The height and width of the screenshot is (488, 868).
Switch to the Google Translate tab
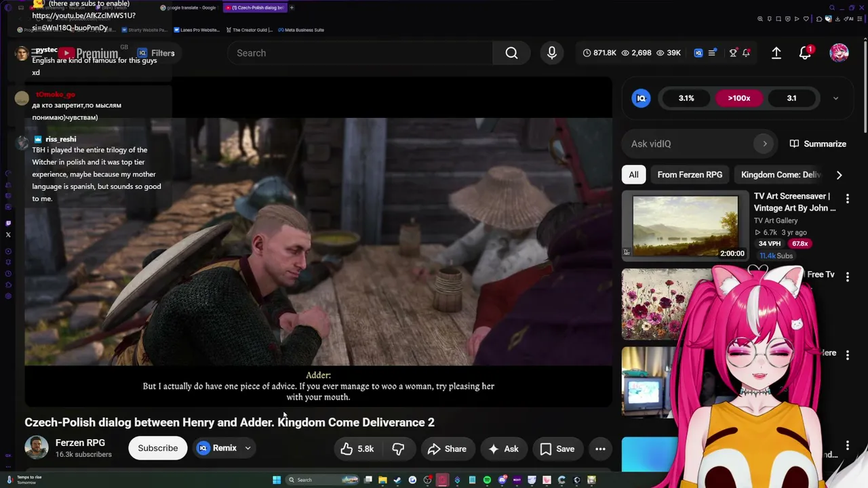[190, 7]
